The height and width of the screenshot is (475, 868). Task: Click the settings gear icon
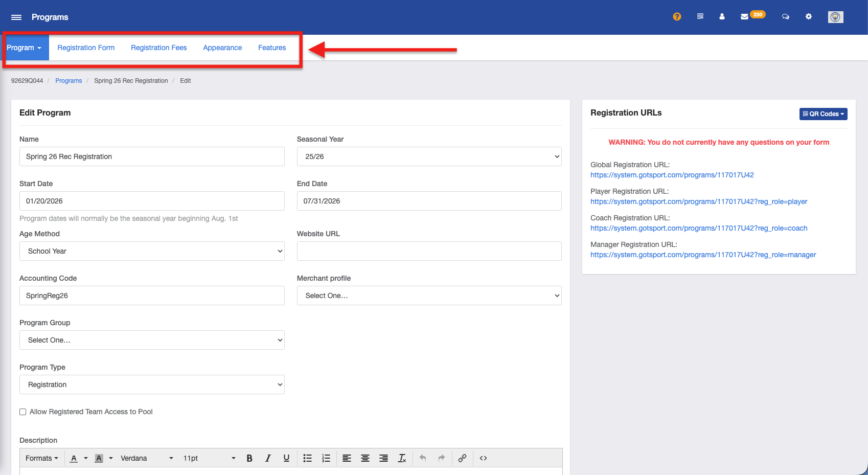[x=809, y=17]
